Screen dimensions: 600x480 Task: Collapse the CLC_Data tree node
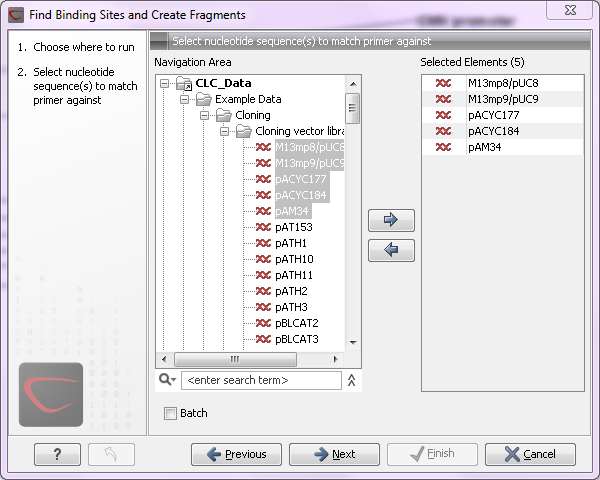click(165, 83)
